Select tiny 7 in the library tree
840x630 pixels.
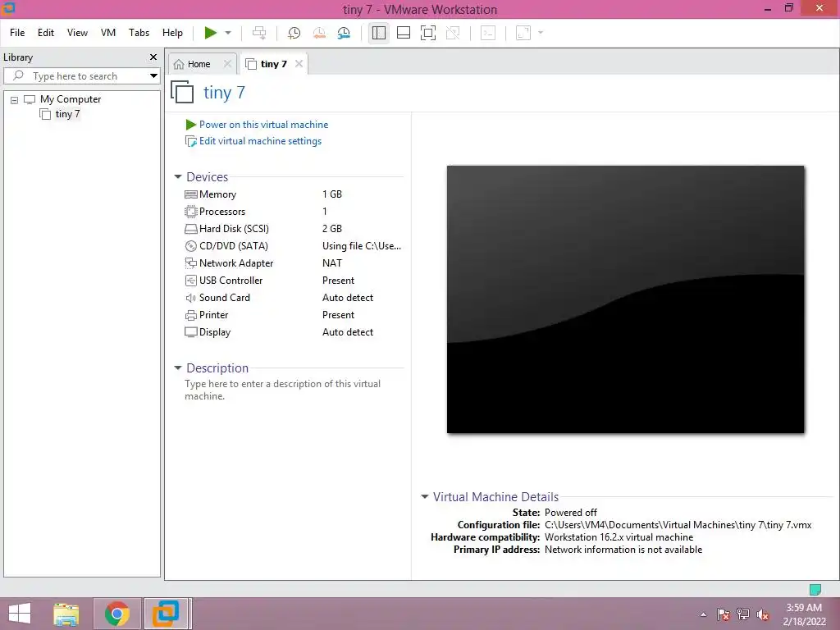click(67, 113)
